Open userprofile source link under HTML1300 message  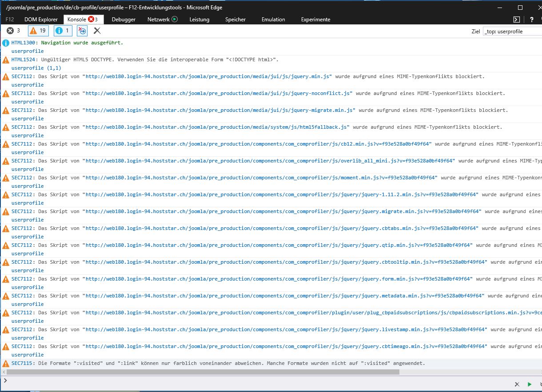click(28, 51)
